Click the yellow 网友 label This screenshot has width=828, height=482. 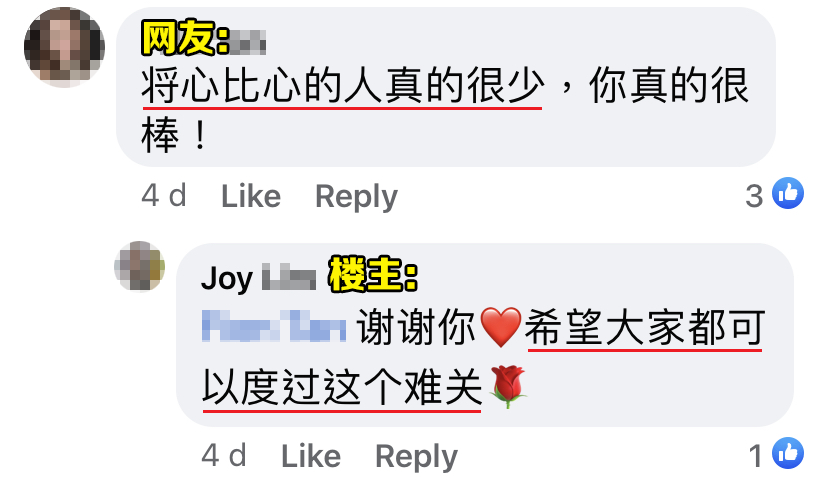coord(185,37)
